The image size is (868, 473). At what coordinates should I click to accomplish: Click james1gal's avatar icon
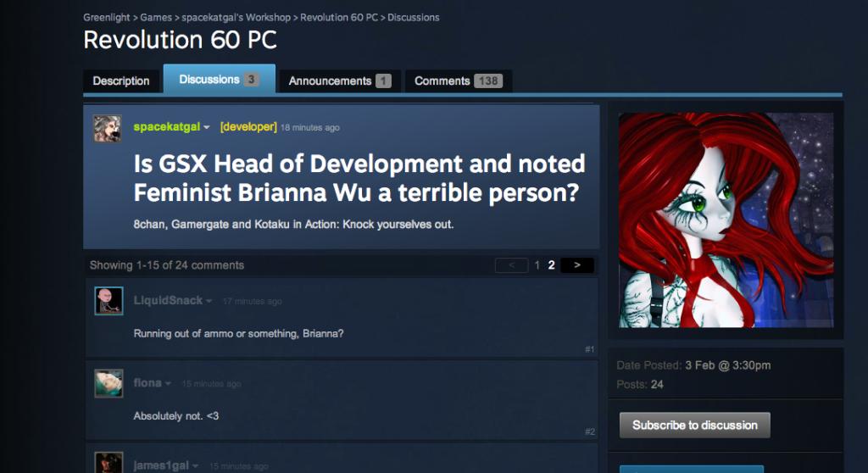pyautogui.click(x=108, y=463)
